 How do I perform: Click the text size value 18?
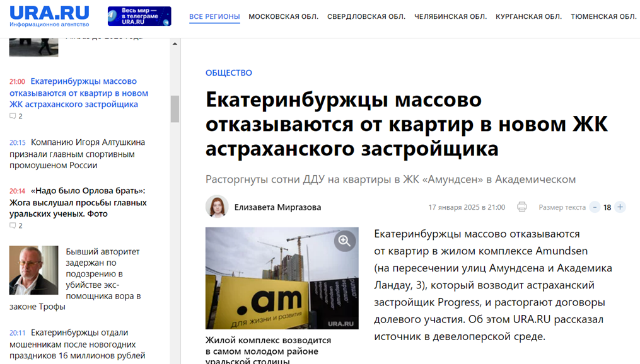click(607, 207)
